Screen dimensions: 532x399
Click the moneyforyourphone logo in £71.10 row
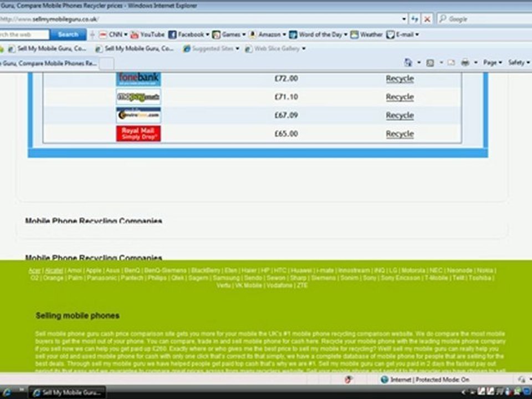point(139,97)
